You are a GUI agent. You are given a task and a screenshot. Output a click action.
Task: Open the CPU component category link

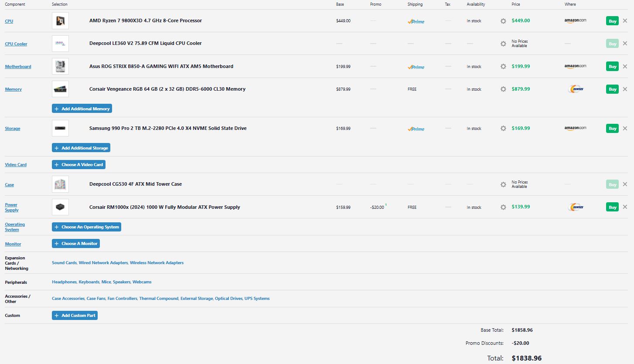click(9, 21)
